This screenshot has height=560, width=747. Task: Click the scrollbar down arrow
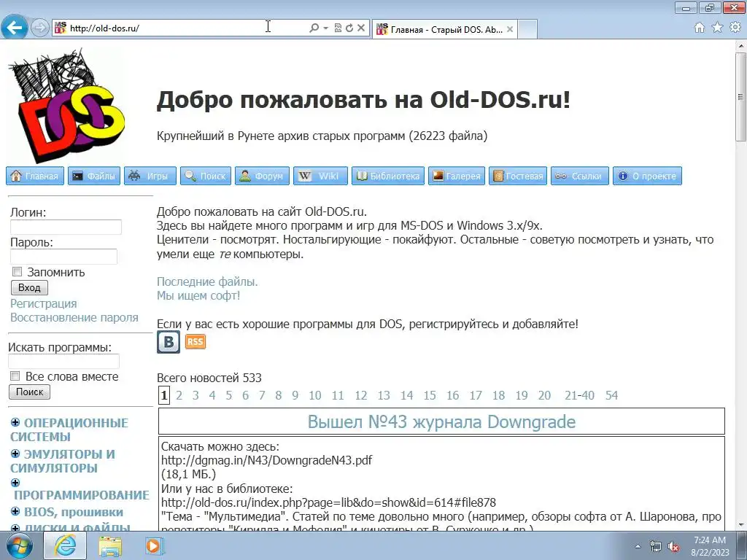tap(741, 525)
